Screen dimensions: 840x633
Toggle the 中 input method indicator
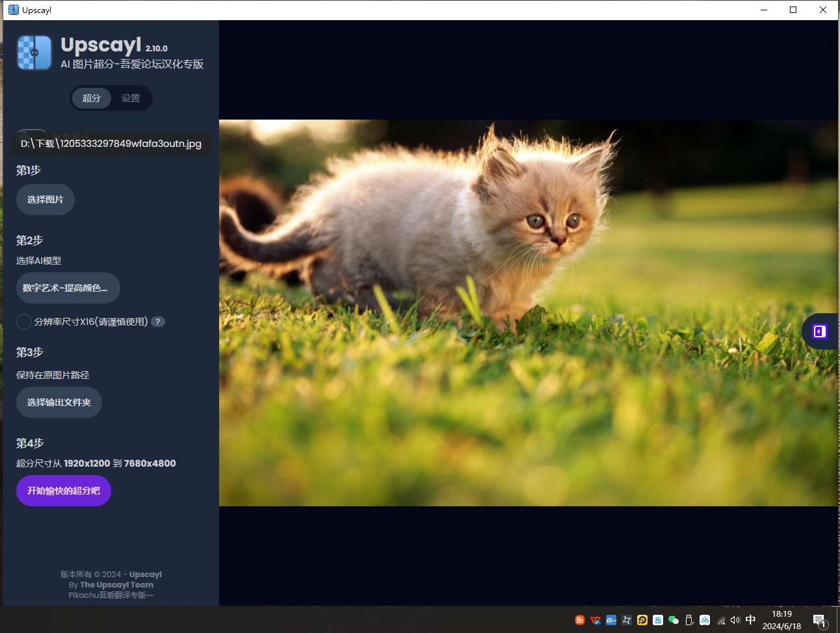pyautogui.click(x=751, y=620)
